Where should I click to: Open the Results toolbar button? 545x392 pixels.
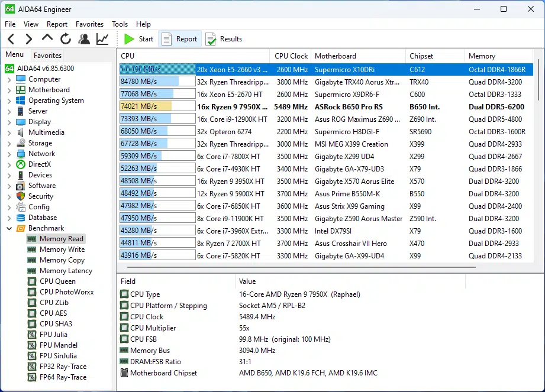[x=224, y=39]
